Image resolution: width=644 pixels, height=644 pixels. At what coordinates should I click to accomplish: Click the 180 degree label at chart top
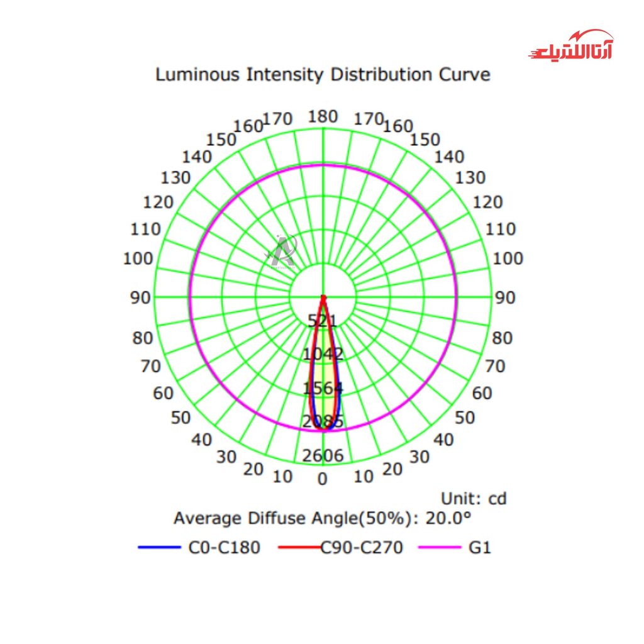click(323, 116)
